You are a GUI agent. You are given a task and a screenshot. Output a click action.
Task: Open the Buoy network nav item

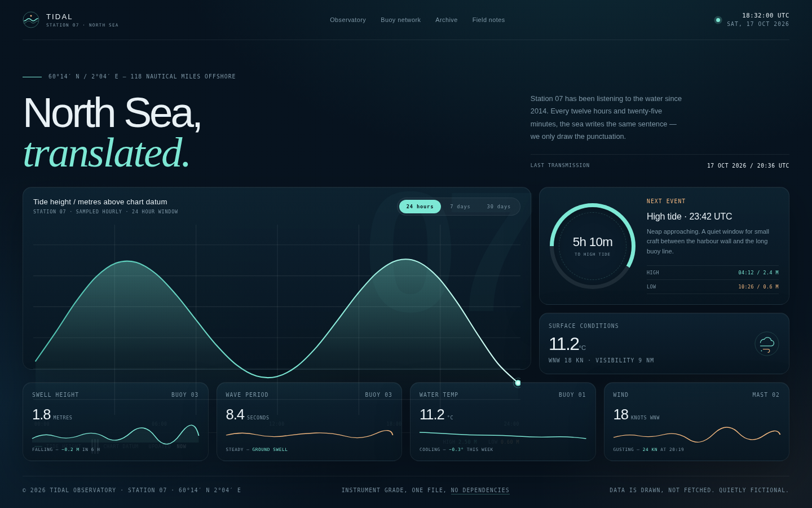(x=400, y=20)
